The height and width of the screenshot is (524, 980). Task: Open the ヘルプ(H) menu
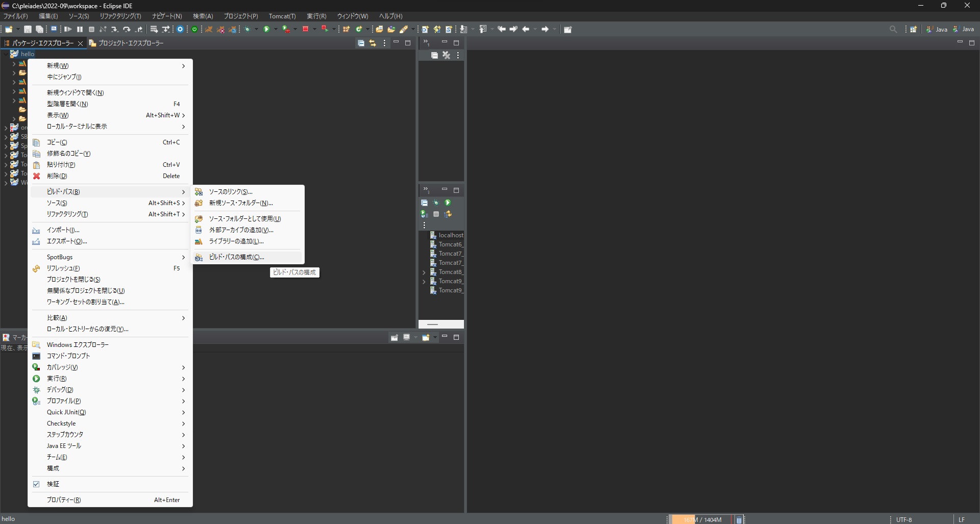[391, 16]
